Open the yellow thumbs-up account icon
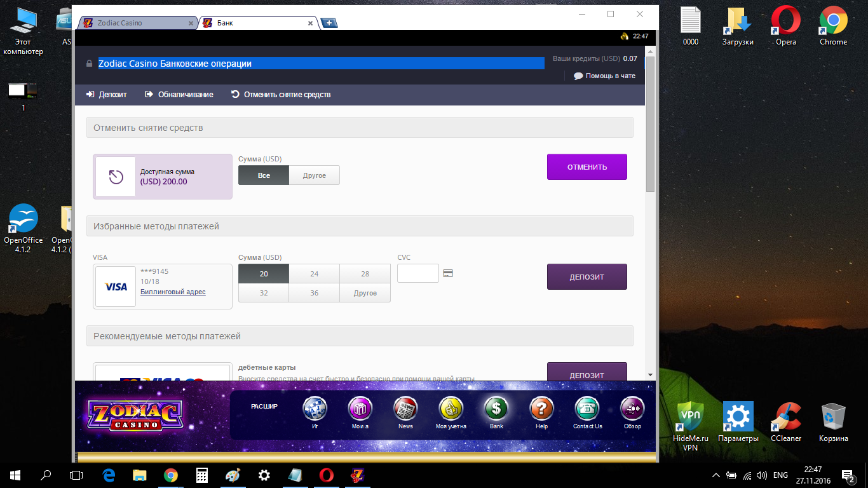This screenshot has width=868, height=488. (x=451, y=409)
